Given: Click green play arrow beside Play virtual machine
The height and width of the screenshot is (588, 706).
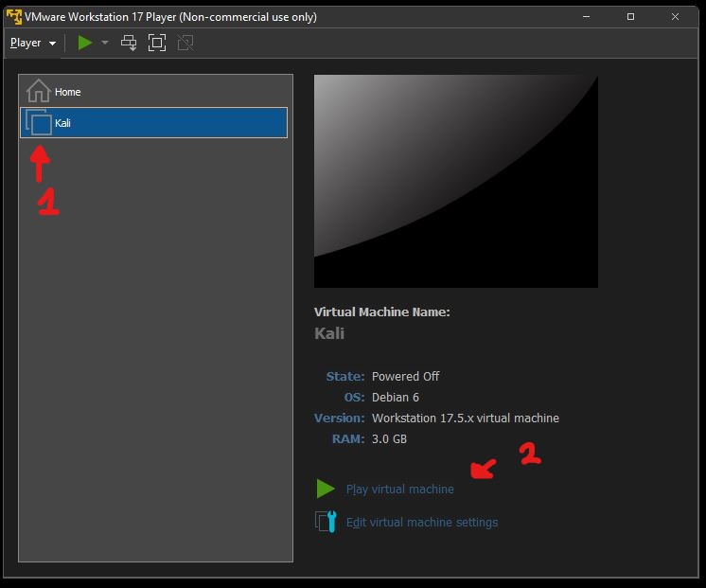Looking at the screenshot, I should click(326, 489).
